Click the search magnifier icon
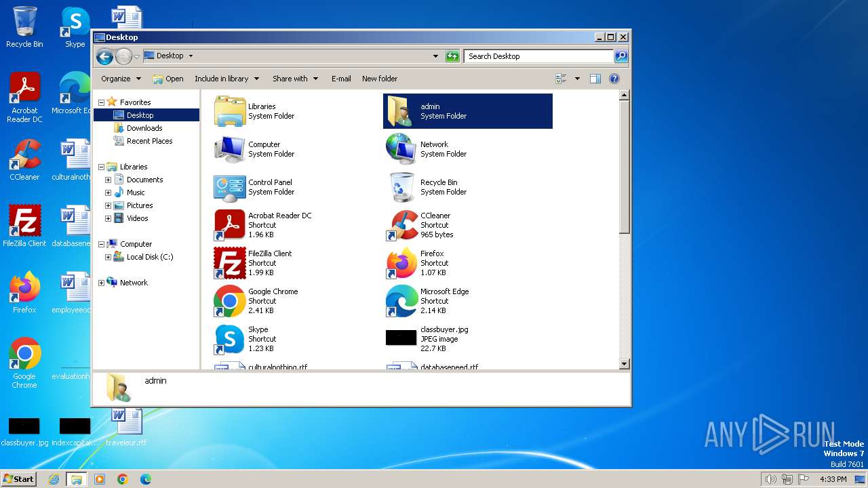 click(620, 56)
